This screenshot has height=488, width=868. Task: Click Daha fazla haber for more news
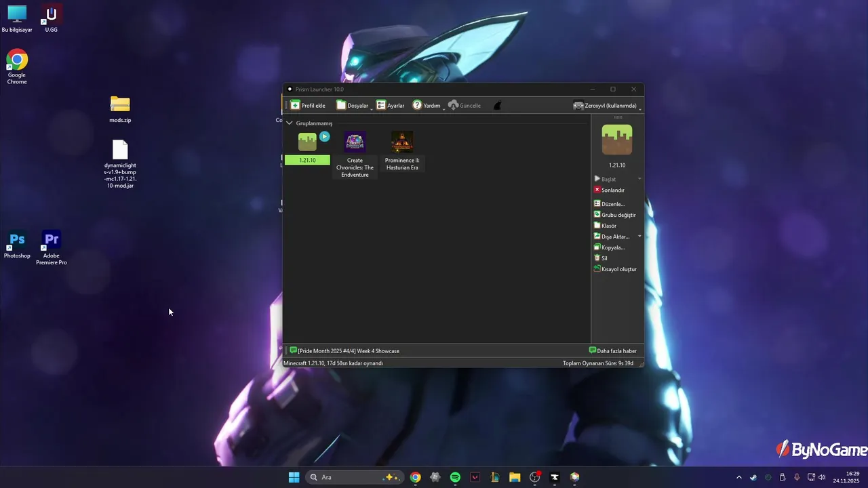pos(613,351)
